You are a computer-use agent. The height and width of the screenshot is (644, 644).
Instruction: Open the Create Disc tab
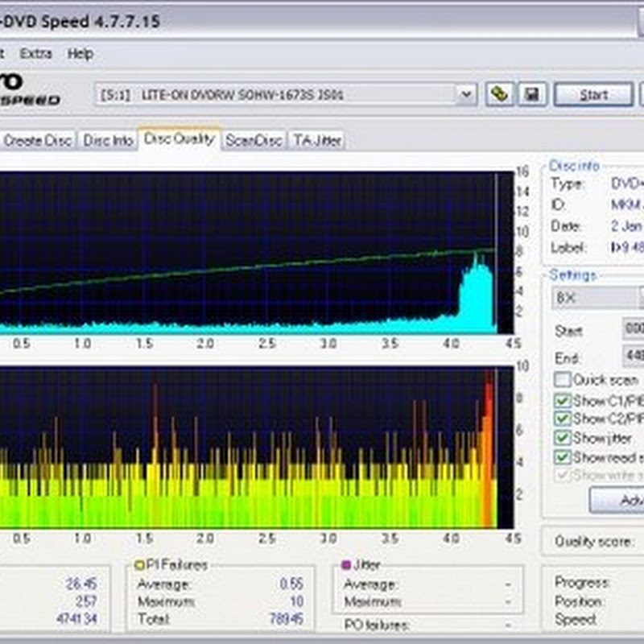(x=38, y=140)
